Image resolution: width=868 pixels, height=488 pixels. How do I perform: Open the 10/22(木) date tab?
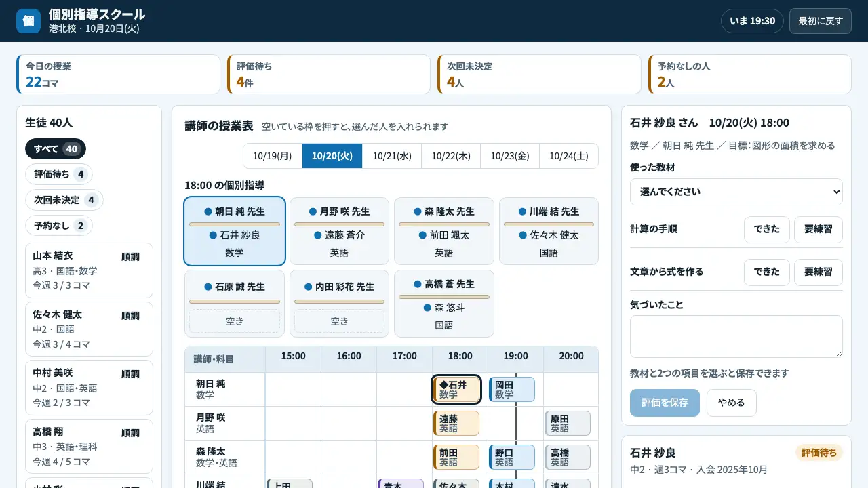click(451, 156)
